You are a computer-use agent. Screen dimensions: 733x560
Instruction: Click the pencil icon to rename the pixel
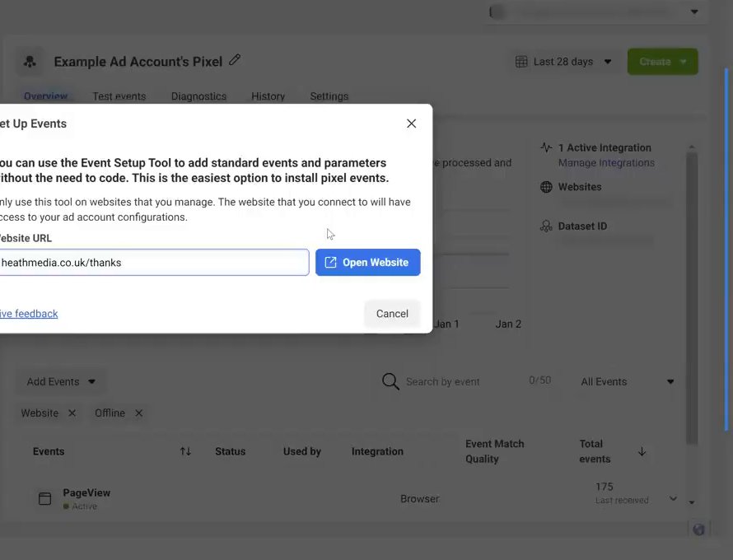pyautogui.click(x=235, y=60)
